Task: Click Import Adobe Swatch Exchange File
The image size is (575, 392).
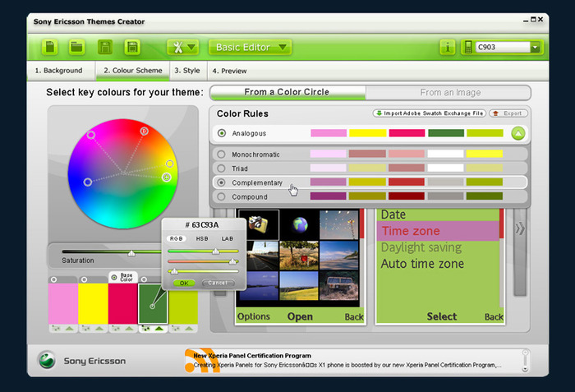Action: (430, 113)
